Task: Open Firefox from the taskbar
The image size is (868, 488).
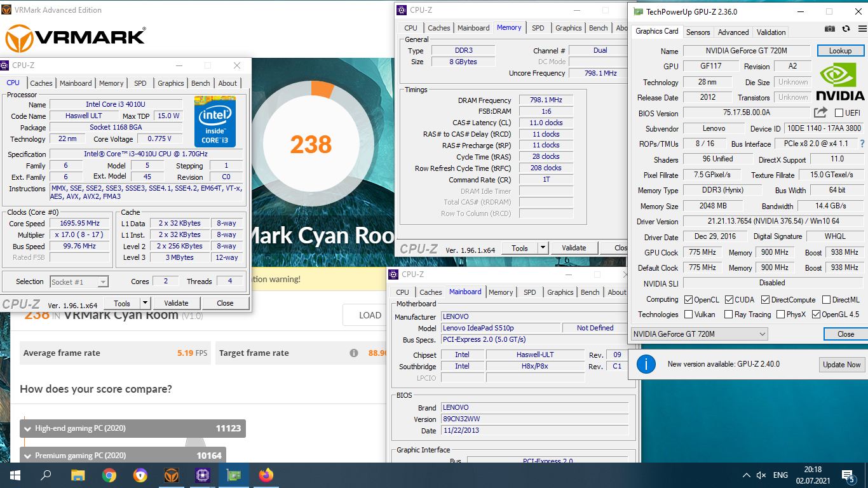Action: point(266,475)
